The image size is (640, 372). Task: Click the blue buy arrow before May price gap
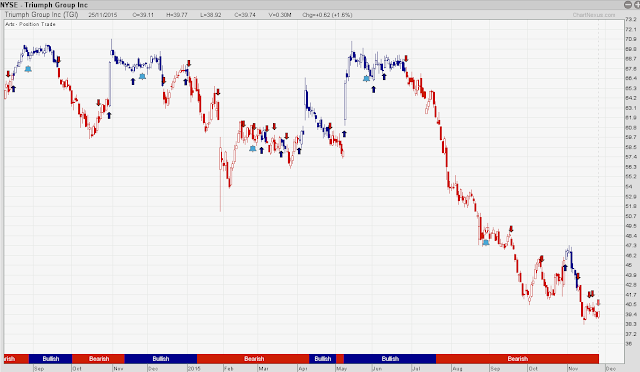pyautogui.click(x=344, y=134)
